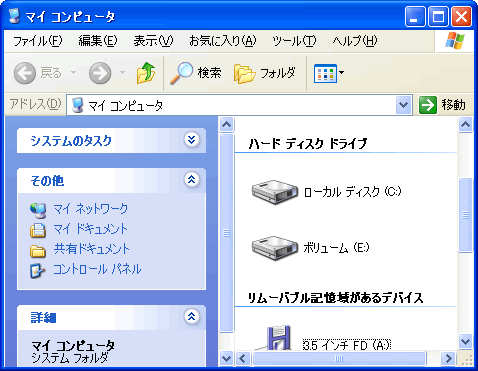This screenshot has width=478, height=371.
Task: Select the 3.5 inch FD (A:) floppy icon
Action: click(x=278, y=338)
